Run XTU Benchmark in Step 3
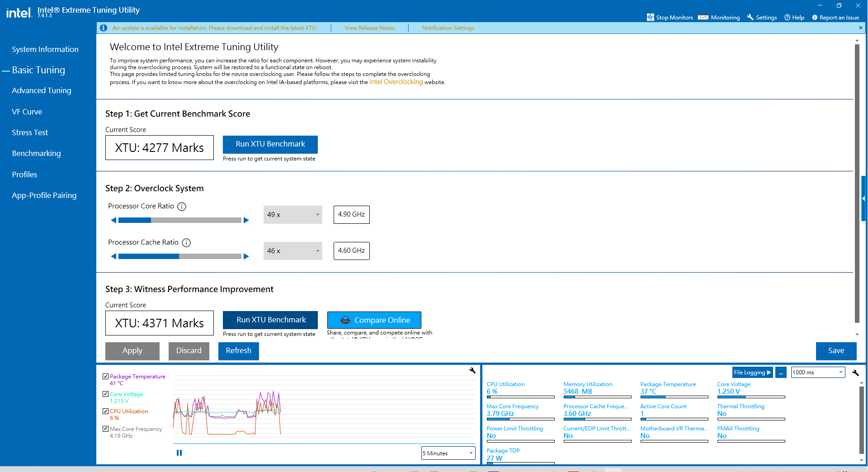 [270, 320]
